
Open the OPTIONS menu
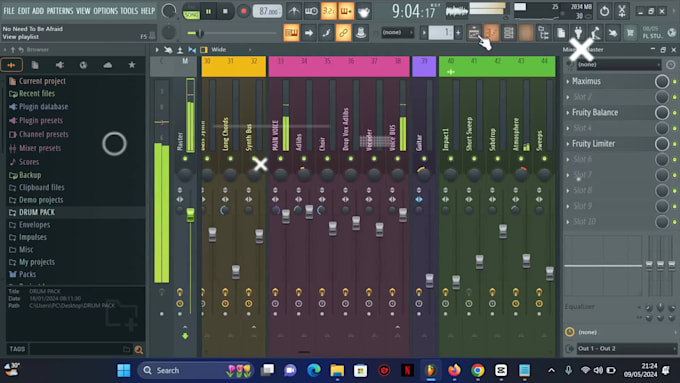(x=105, y=11)
